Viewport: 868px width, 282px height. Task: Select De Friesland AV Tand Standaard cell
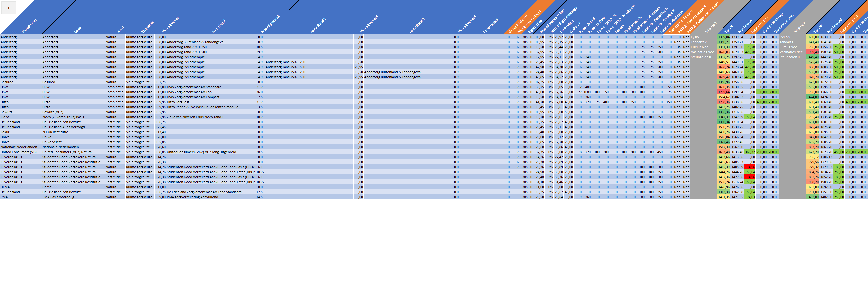pos(204,192)
